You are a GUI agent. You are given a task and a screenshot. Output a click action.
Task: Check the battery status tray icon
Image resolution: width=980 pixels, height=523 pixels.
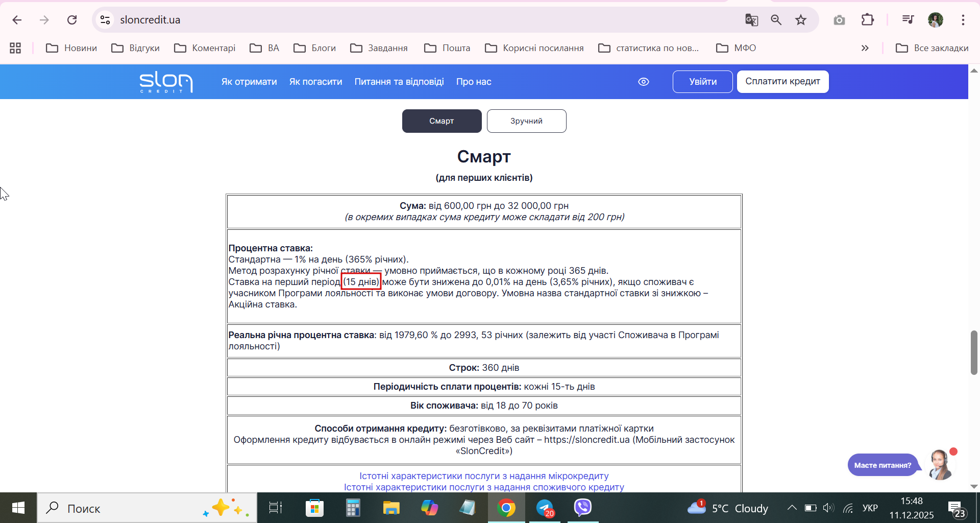point(810,508)
